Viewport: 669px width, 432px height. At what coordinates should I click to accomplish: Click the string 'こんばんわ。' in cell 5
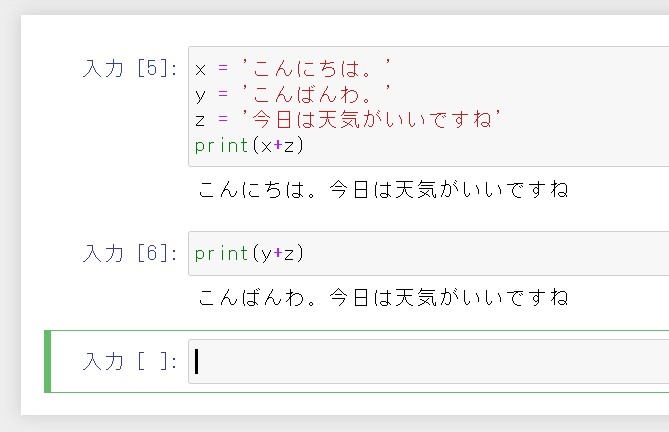click(x=316, y=94)
